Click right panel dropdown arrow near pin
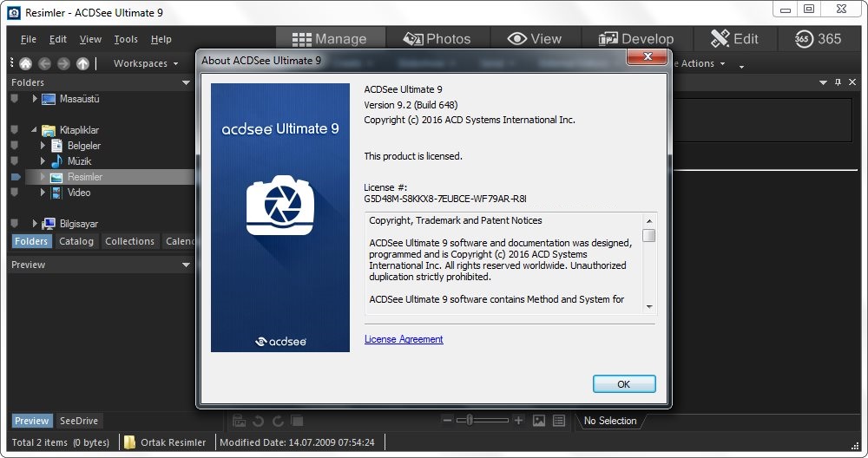The height and width of the screenshot is (458, 868). click(x=823, y=82)
